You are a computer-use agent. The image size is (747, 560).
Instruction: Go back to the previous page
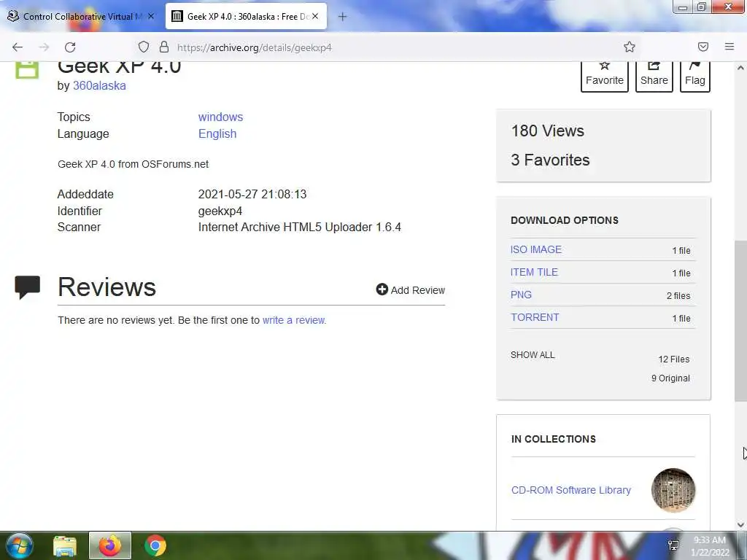[18, 47]
